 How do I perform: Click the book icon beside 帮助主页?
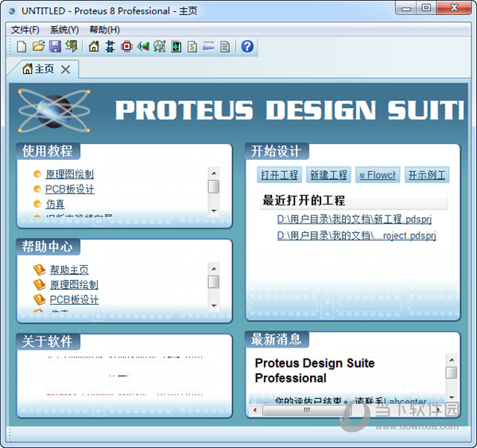coord(39,270)
